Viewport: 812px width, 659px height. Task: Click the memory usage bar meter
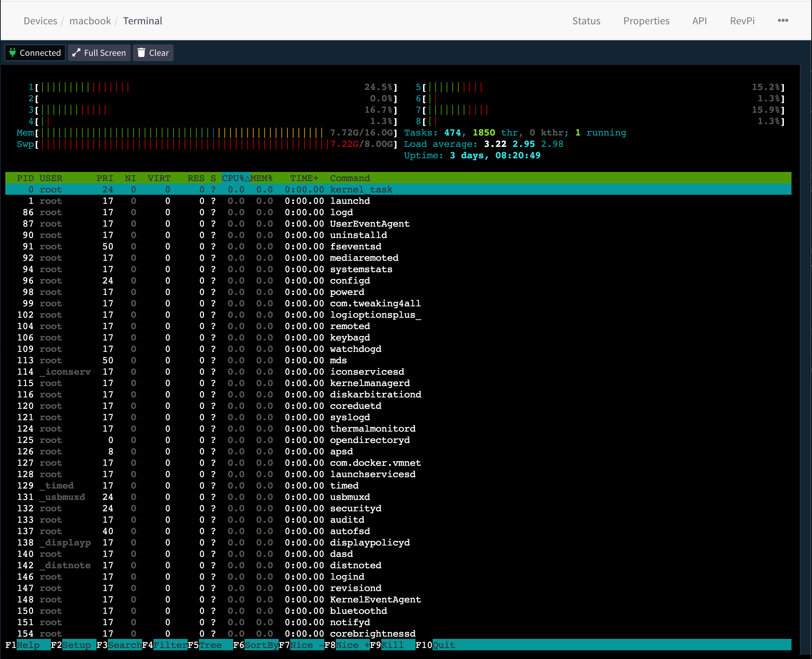[182, 133]
